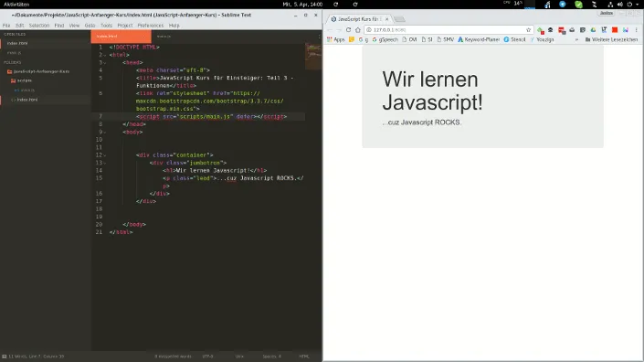
Task: Open the Goto menu
Action: [90, 26]
